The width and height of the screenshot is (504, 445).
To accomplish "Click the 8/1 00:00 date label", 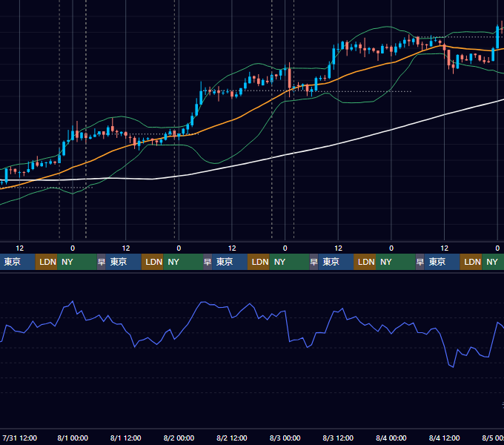I will (73, 438).
